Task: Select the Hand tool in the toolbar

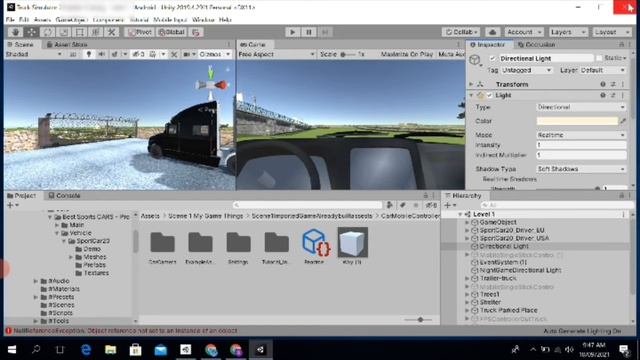Action: pos(16,32)
